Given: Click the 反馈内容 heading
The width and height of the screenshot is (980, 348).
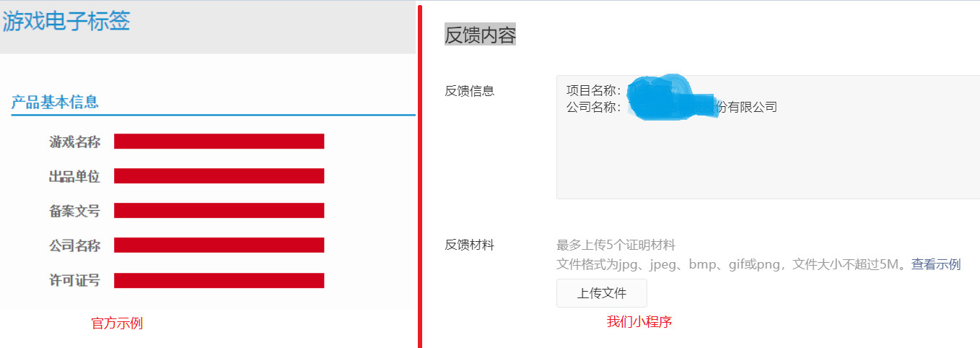Looking at the screenshot, I should click(480, 35).
